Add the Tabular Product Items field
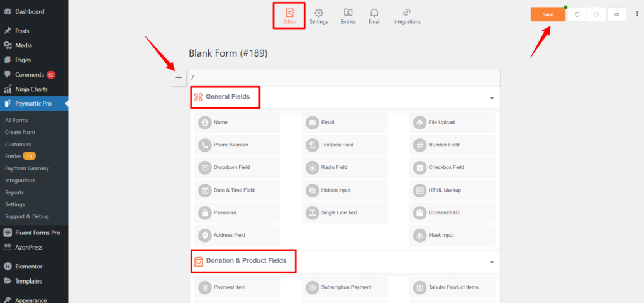The image size is (644, 303). pos(452,287)
